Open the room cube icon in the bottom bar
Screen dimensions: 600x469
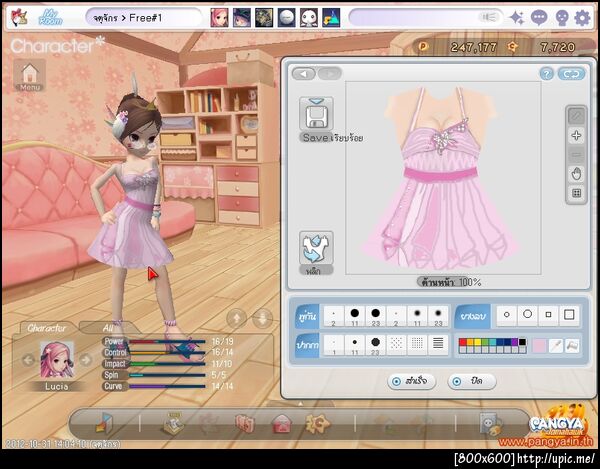(104, 423)
